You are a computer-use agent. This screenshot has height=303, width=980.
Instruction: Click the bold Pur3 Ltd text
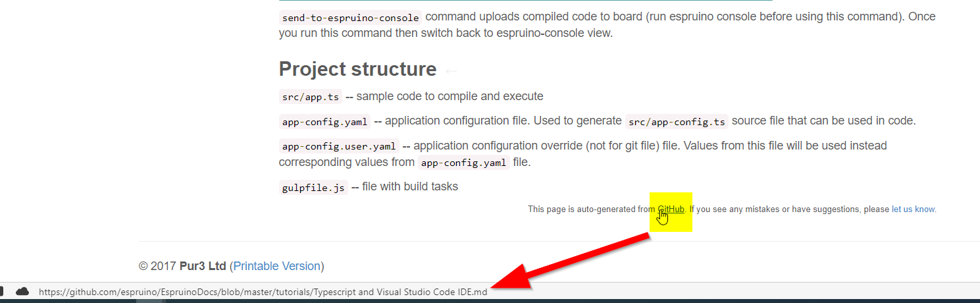203,266
